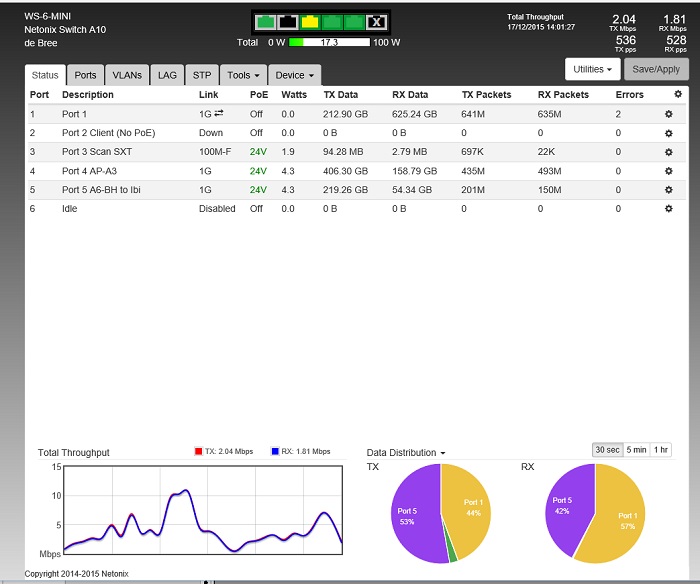This screenshot has height=584, width=700.
Task: Click the green 24V PoE value for Port 5
Action: pos(258,190)
